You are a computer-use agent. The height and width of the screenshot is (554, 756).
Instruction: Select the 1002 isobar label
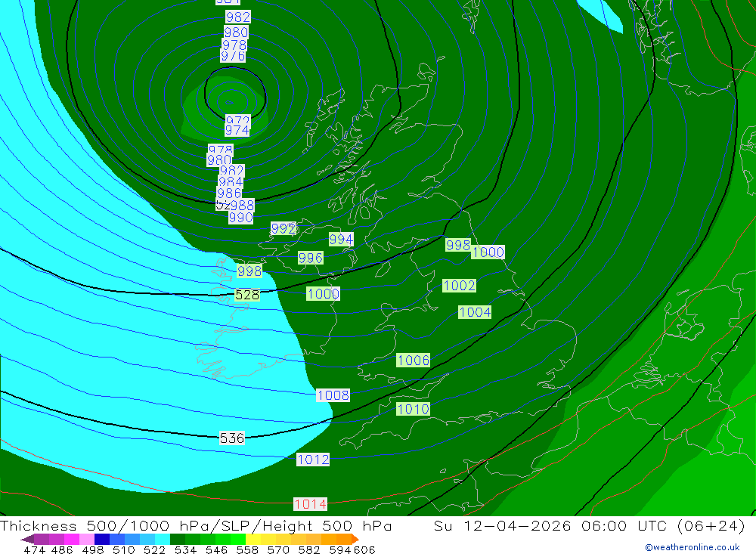[459, 286]
